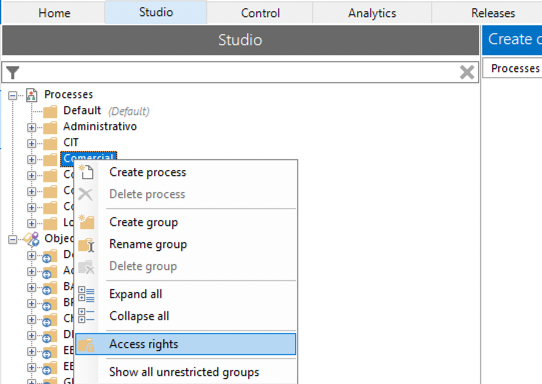Screen dimensions: 542x384
Task: Select the Administrativo folder label
Action: pos(100,127)
